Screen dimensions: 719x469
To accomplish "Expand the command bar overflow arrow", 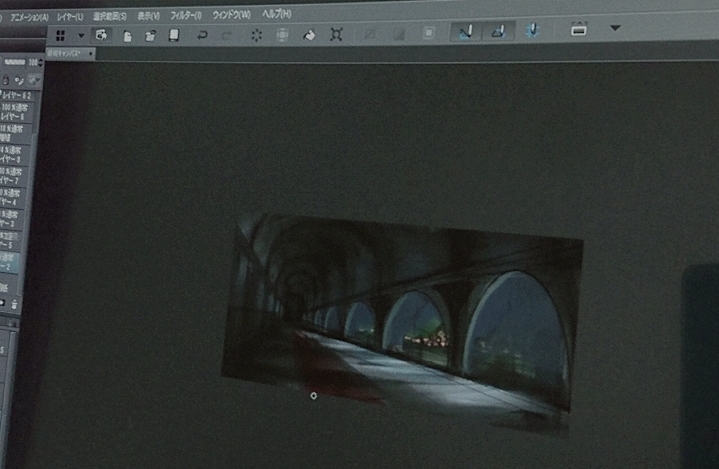I will [615, 28].
